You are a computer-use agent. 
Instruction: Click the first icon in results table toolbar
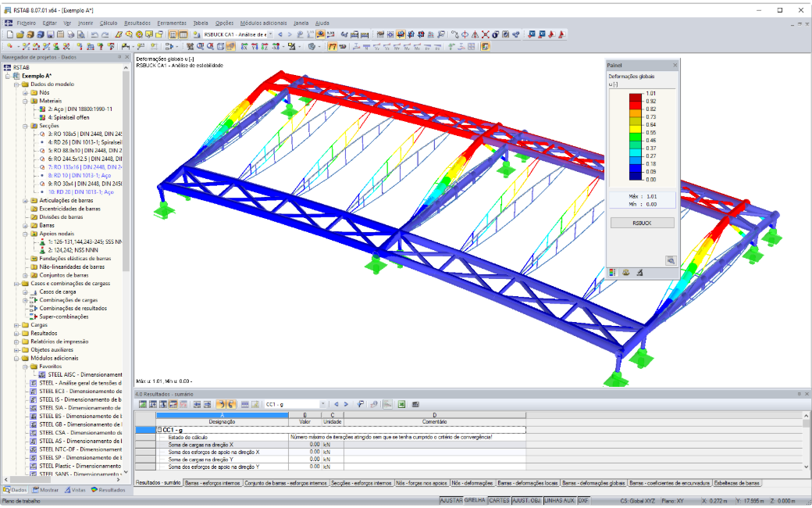point(143,404)
